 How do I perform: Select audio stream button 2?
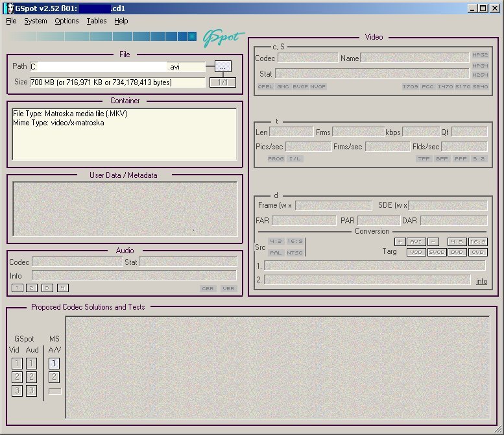(32, 288)
